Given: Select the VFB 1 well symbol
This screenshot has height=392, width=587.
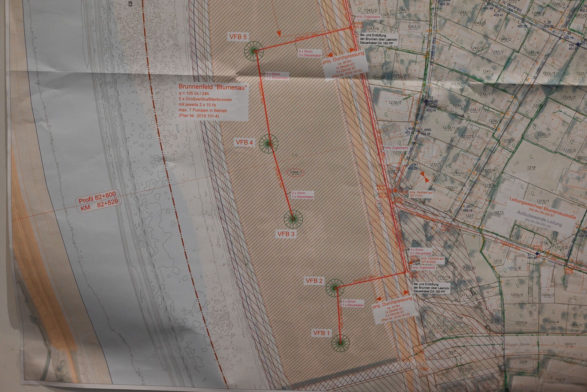Looking at the screenshot, I should pyautogui.click(x=340, y=343).
